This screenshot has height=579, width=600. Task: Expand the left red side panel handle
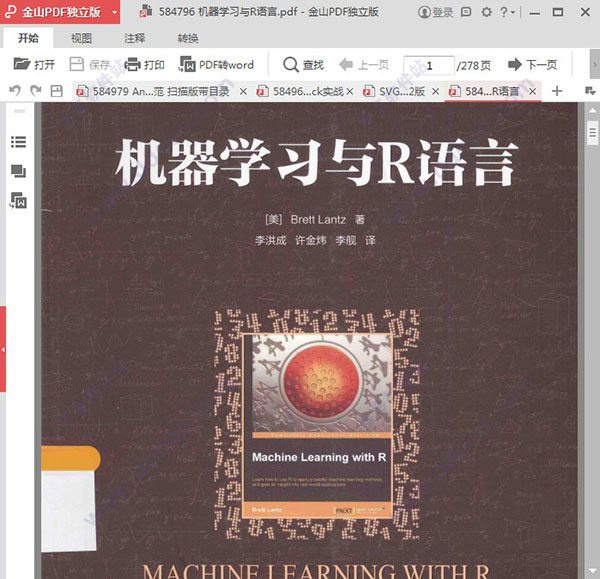3,349
